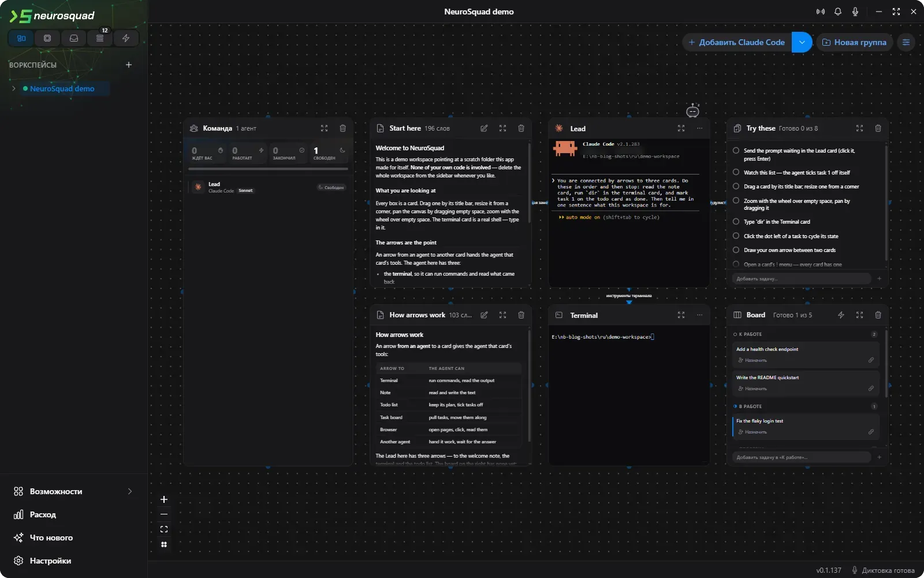This screenshot has width=924, height=578.
Task: Tick task 'Click the dot left of a task'
Action: click(736, 236)
